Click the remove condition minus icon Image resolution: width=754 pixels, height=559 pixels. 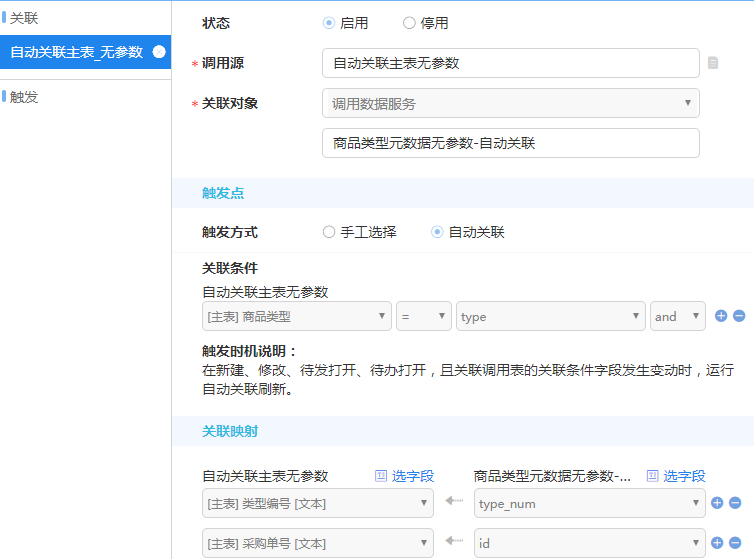pyautogui.click(x=739, y=316)
